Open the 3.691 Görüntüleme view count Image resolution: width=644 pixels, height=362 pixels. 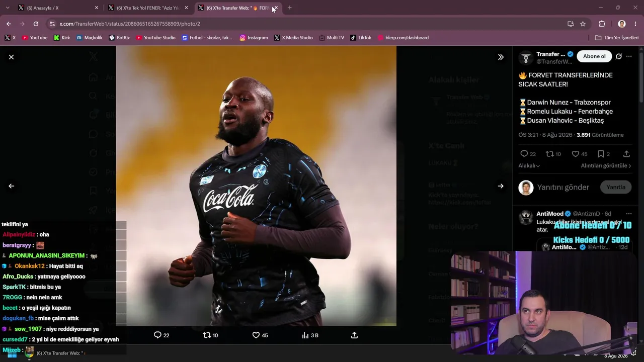tap(600, 135)
